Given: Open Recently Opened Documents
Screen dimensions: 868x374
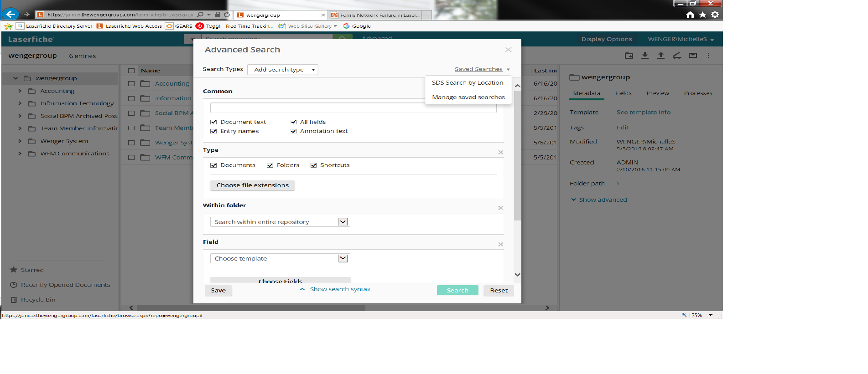Looking at the screenshot, I should (60, 285).
